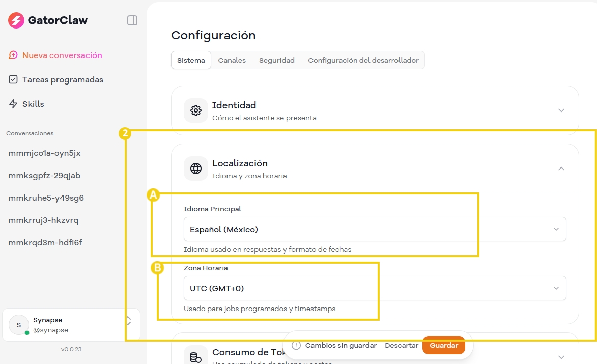Screen dimensions: 597x364
Task: Click the Localización globe icon
Action: 195,169
